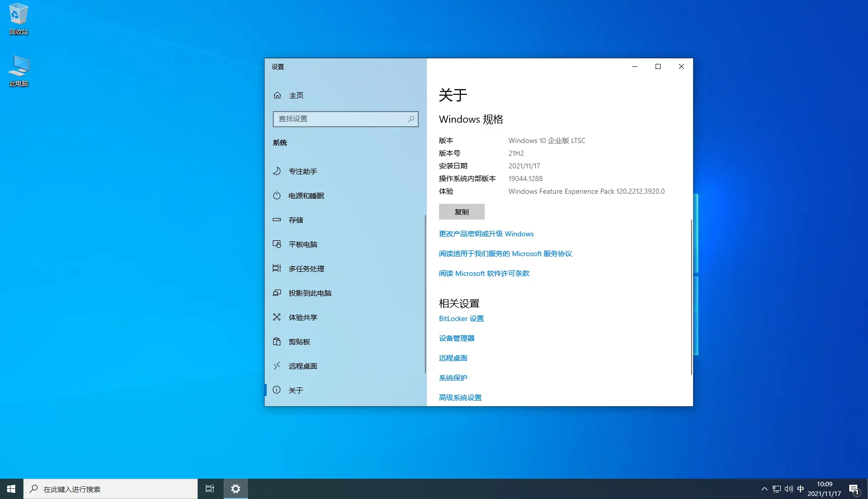Open the 主页 home icon in Settings

[x=277, y=95]
